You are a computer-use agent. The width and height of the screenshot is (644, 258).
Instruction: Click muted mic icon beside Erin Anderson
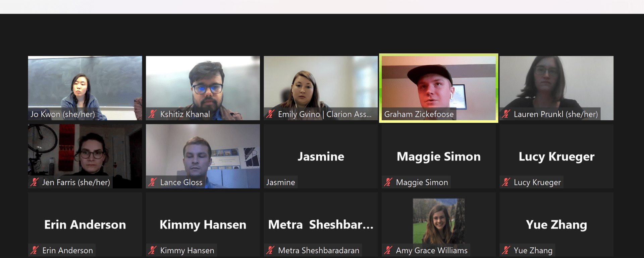(x=35, y=250)
